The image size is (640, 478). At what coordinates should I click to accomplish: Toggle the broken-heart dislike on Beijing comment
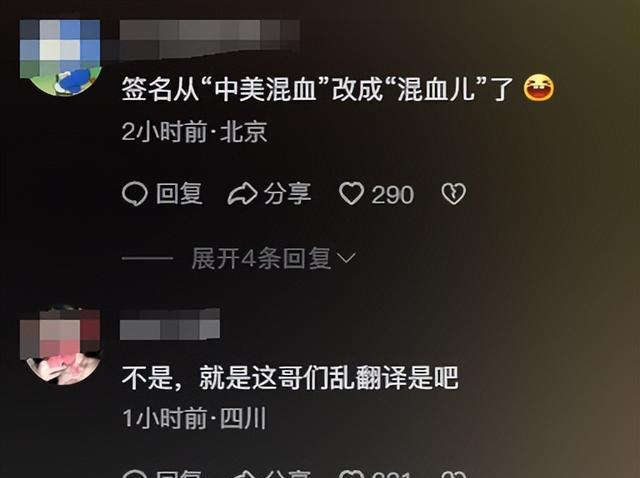(453, 194)
